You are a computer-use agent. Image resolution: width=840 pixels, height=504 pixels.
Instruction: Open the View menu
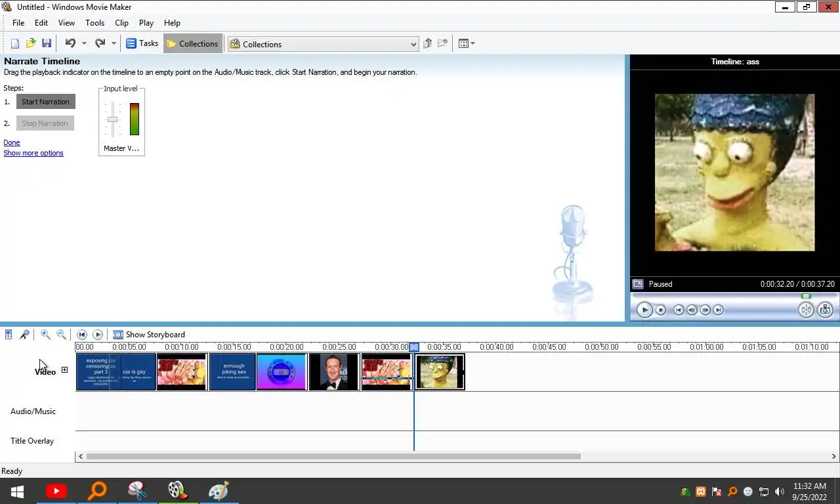(x=66, y=22)
